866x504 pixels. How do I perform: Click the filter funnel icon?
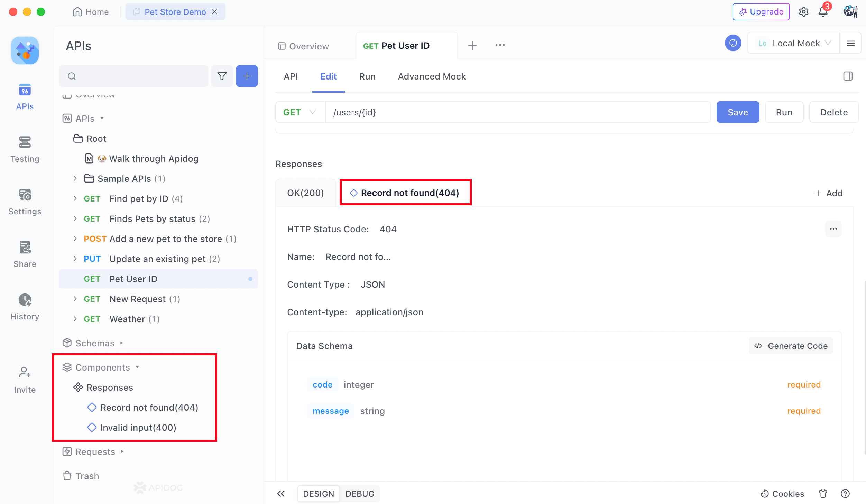[222, 76]
